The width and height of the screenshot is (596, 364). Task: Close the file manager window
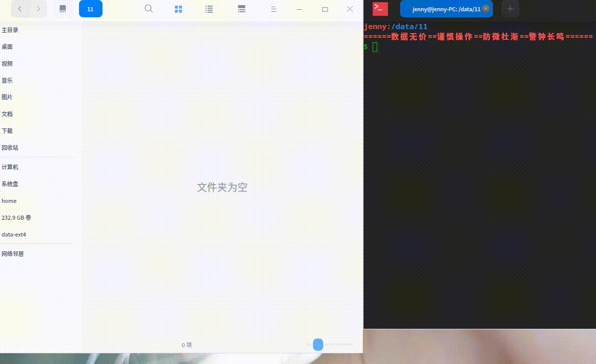point(350,9)
